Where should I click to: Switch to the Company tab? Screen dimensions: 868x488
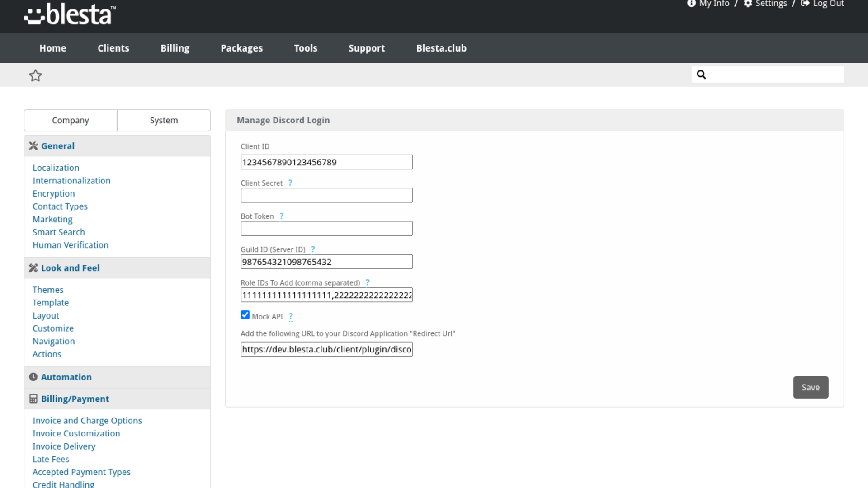[71, 120]
